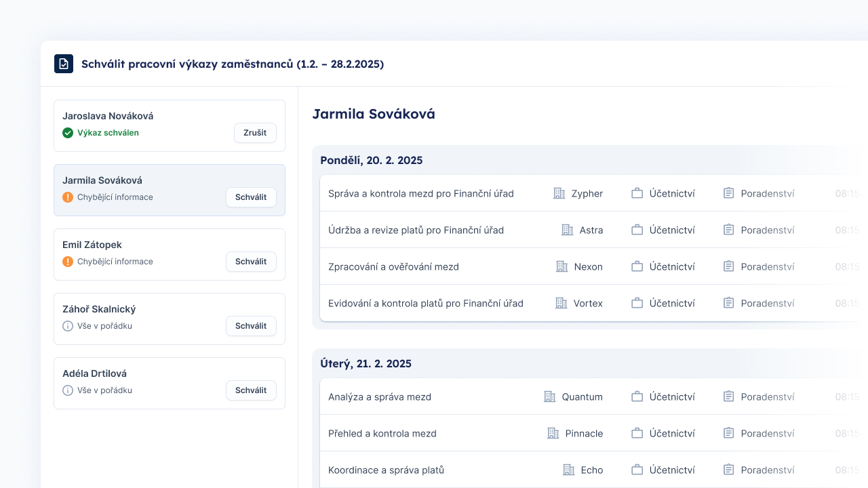Viewport: 868px width, 488px height.
Task: Click the info icon next to Záhoř Skalnický
Action: (x=68, y=326)
